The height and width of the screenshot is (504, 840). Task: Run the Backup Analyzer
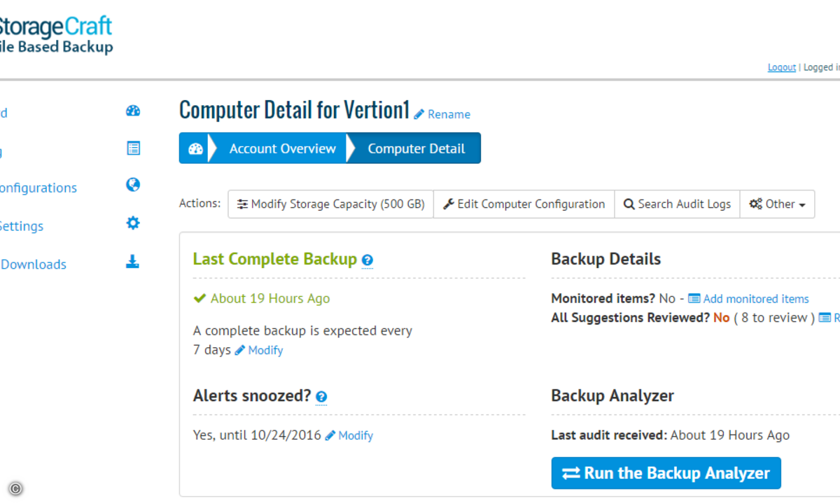tap(666, 473)
